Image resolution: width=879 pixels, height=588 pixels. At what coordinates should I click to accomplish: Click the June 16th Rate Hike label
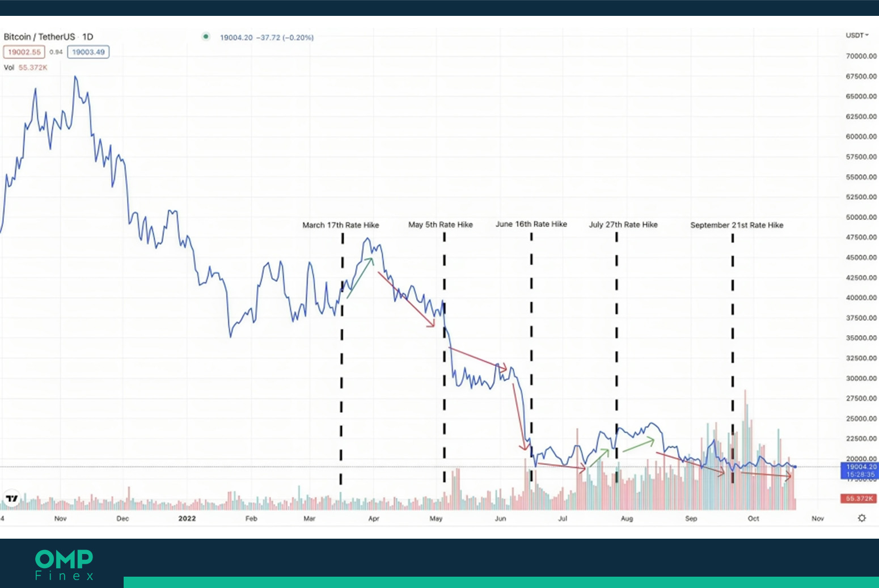coord(531,224)
